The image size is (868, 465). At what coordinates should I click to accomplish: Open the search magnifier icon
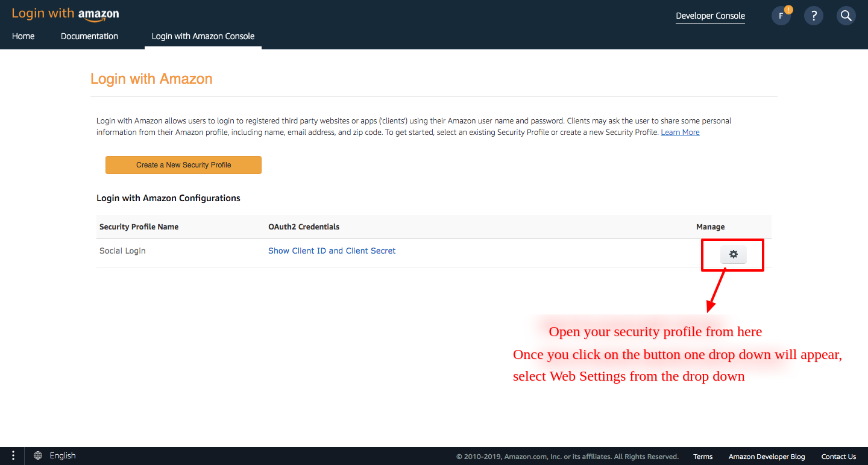(x=846, y=16)
